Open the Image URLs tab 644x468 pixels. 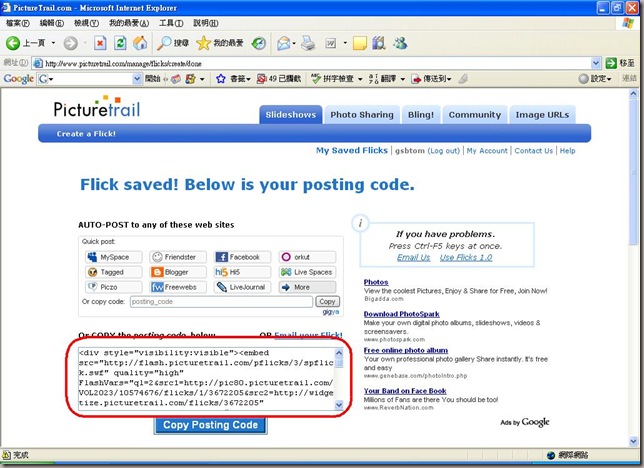coord(542,115)
